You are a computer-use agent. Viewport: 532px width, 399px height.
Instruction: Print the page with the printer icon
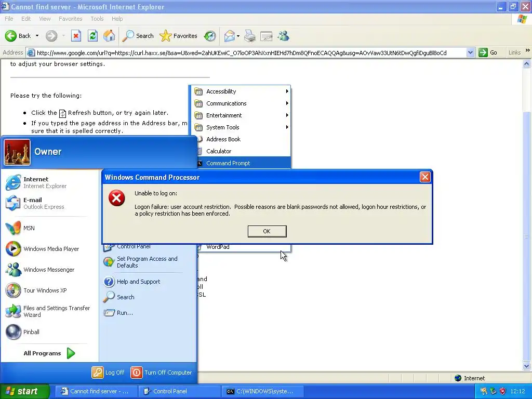[x=250, y=36]
